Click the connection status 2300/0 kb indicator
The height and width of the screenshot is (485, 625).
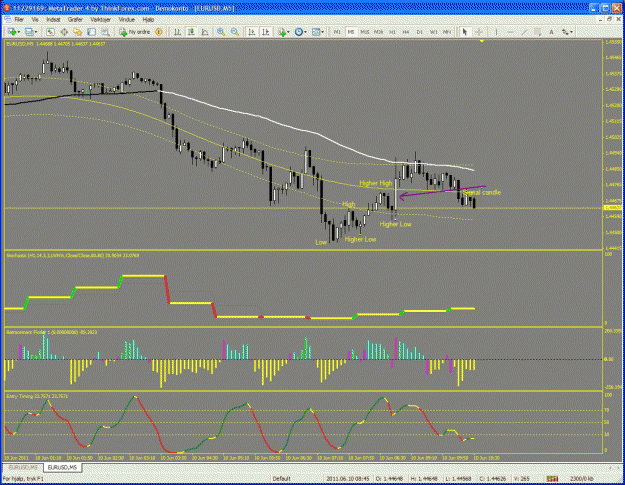pyautogui.click(x=581, y=478)
